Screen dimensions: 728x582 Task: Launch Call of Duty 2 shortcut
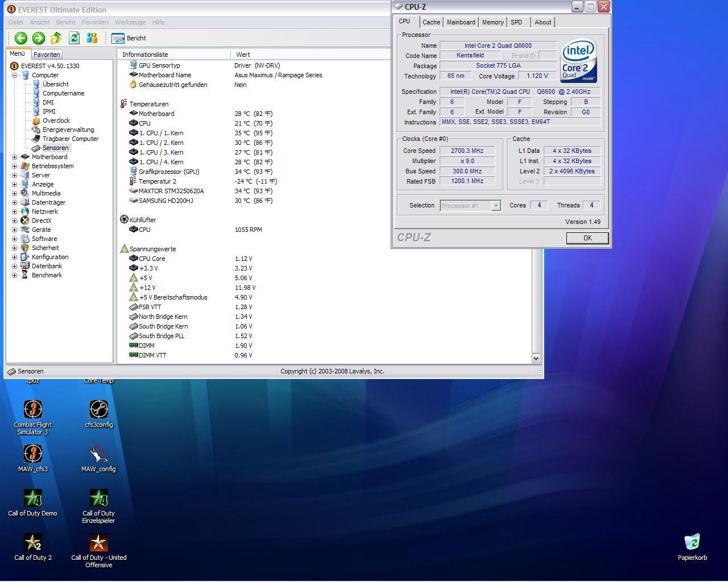click(x=33, y=547)
